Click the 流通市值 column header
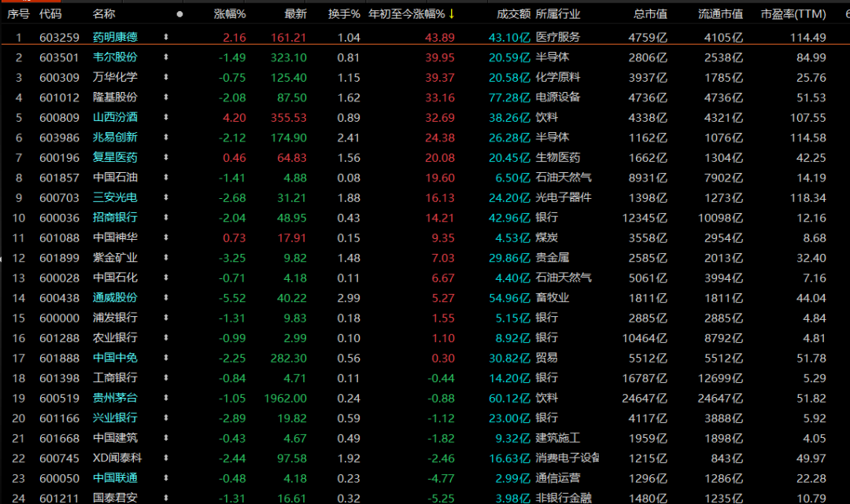Viewport: 850px width, 504px height. click(x=720, y=14)
